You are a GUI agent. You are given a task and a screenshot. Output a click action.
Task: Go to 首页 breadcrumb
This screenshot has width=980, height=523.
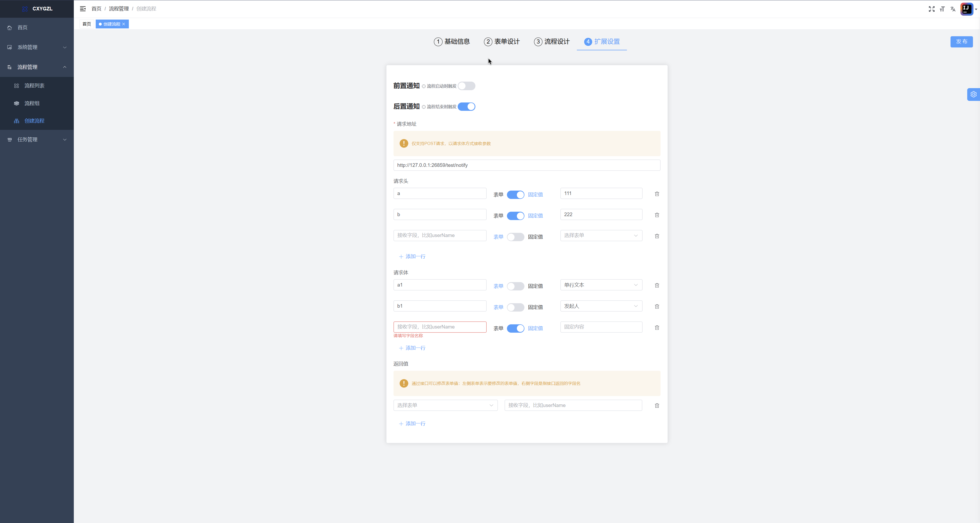(96, 9)
